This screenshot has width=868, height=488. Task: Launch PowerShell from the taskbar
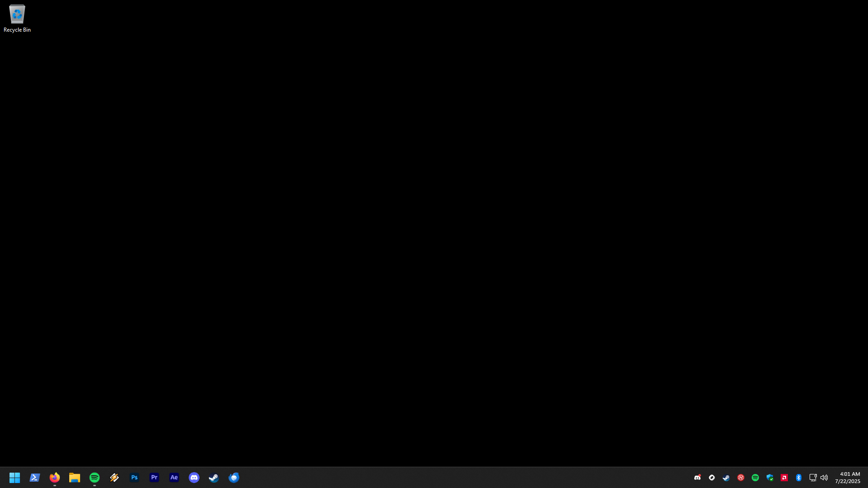35,478
